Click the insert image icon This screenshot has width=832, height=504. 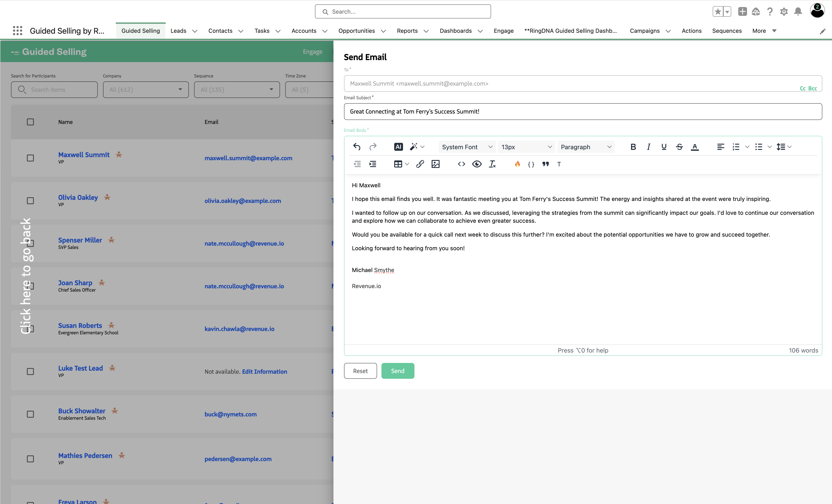click(x=436, y=164)
